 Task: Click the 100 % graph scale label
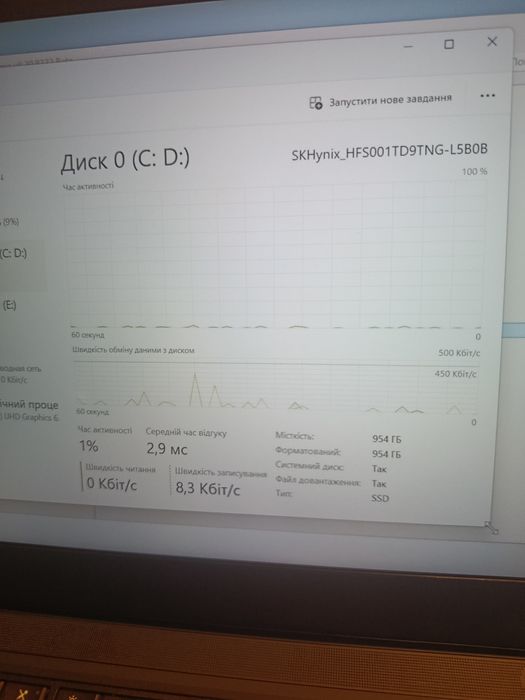point(475,171)
